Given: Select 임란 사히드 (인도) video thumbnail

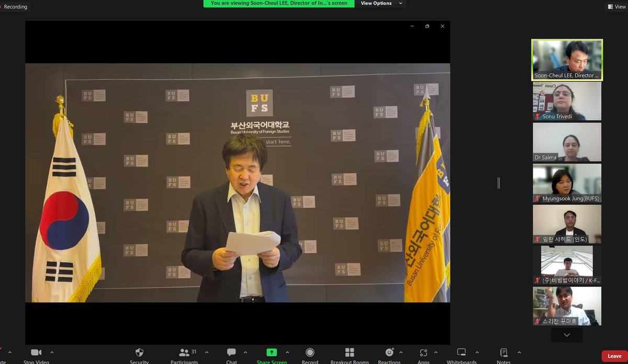Looking at the screenshot, I should (x=567, y=224).
